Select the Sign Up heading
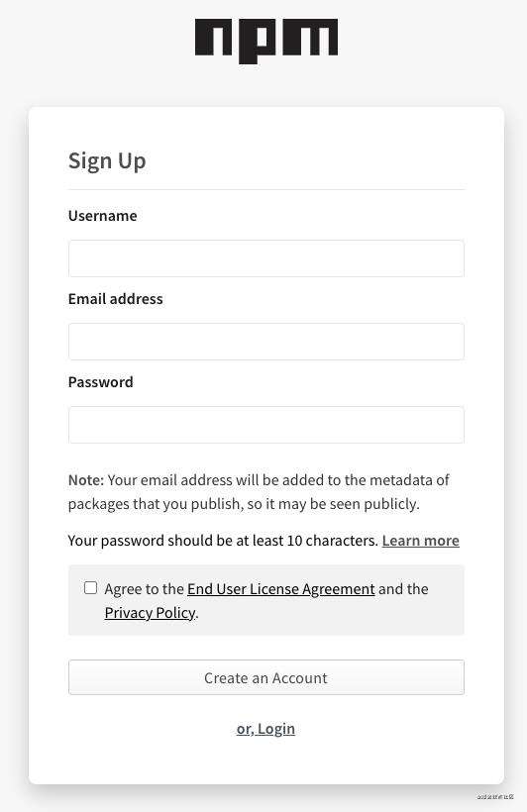 coord(107,161)
